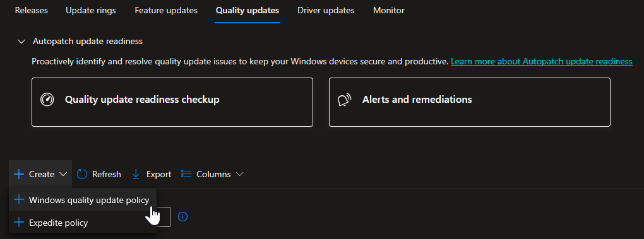This screenshot has height=239, width=644.
Task: Choose Expedite policy from Create menu
Action: [x=83, y=223]
